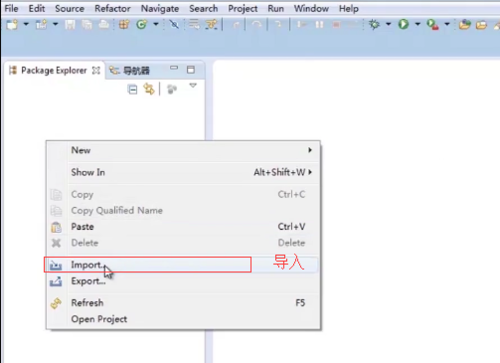This screenshot has width=500, height=363.
Task: Close the Package Explorer tab
Action: pos(96,70)
